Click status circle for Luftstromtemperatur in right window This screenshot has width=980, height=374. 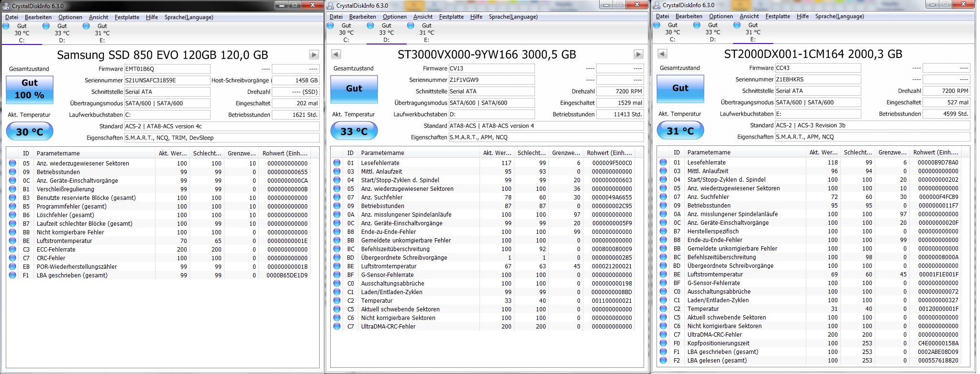[x=663, y=274]
